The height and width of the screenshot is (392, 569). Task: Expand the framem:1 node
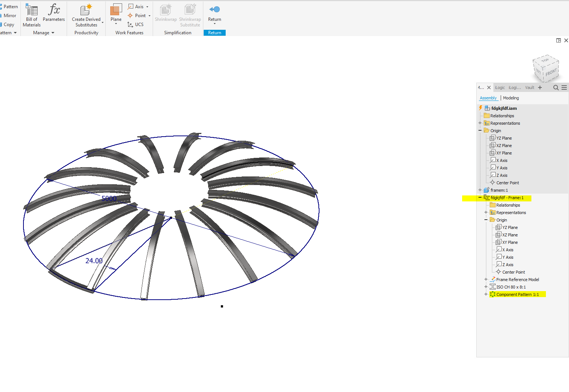click(x=480, y=190)
